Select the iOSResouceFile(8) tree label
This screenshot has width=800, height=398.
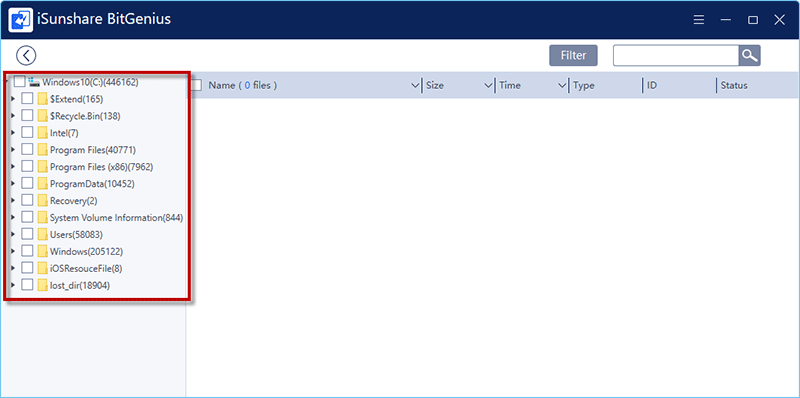[x=86, y=268]
